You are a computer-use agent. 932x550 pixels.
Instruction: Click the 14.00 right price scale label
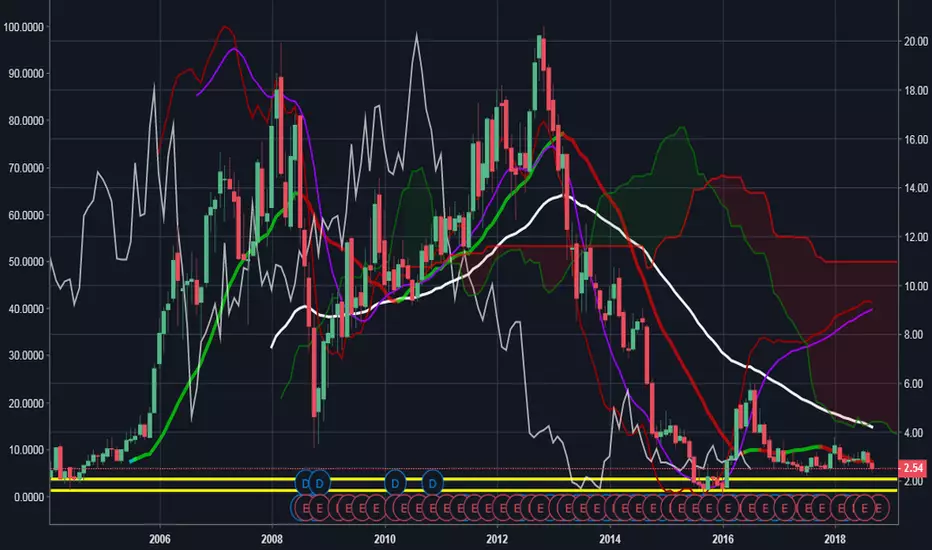click(x=916, y=188)
